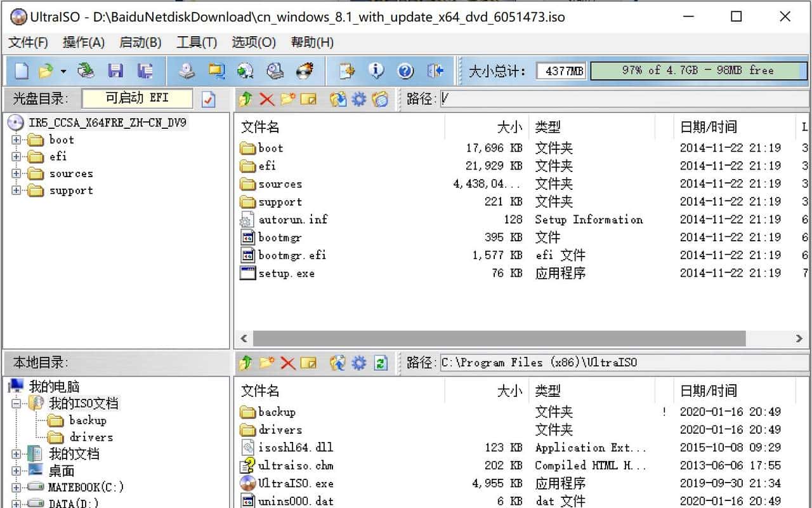Click the Mount to virtual drive icon
The width and height of the screenshot is (812, 508).
point(275,70)
